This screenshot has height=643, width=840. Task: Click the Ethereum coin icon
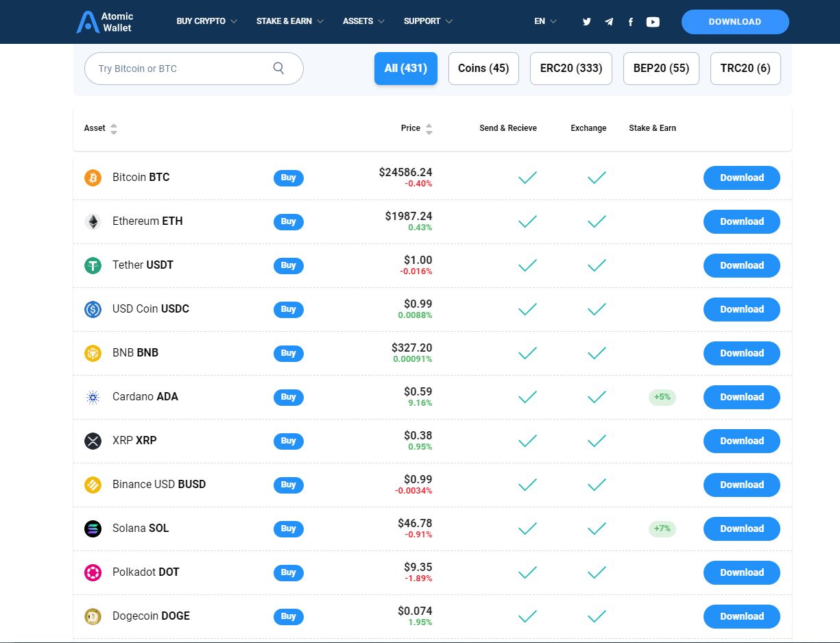pos(93,221)
